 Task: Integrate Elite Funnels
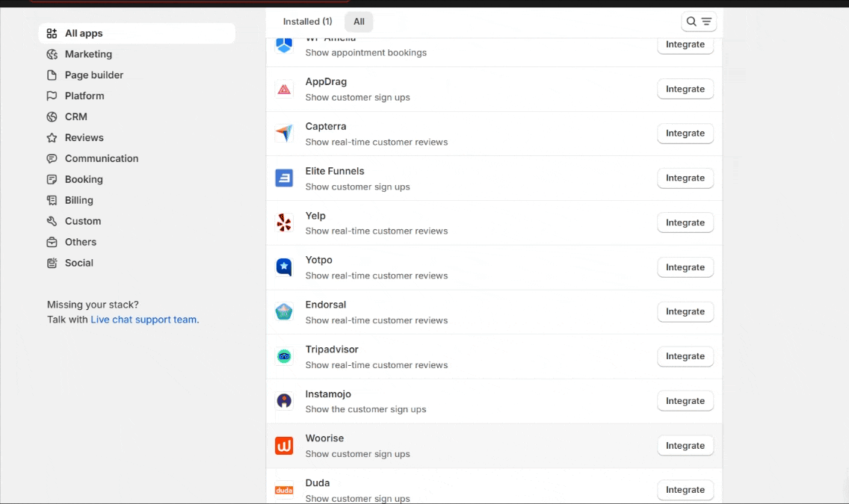click(685, 178)
